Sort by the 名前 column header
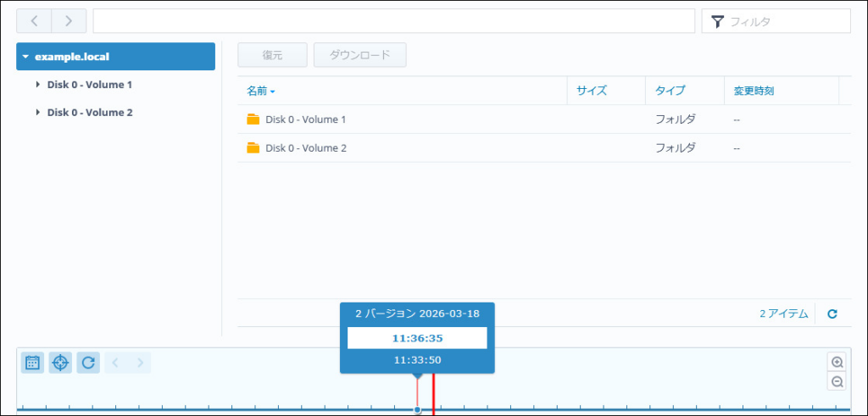This screenshot has width=868, height=416. coord(260,91)
